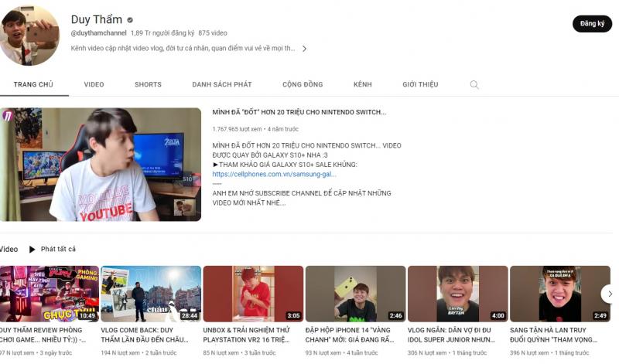Screen dimensions: 619x364
Task: Click "306 N lượt xem • 1 tháng trước"
Action: [447, 352]
